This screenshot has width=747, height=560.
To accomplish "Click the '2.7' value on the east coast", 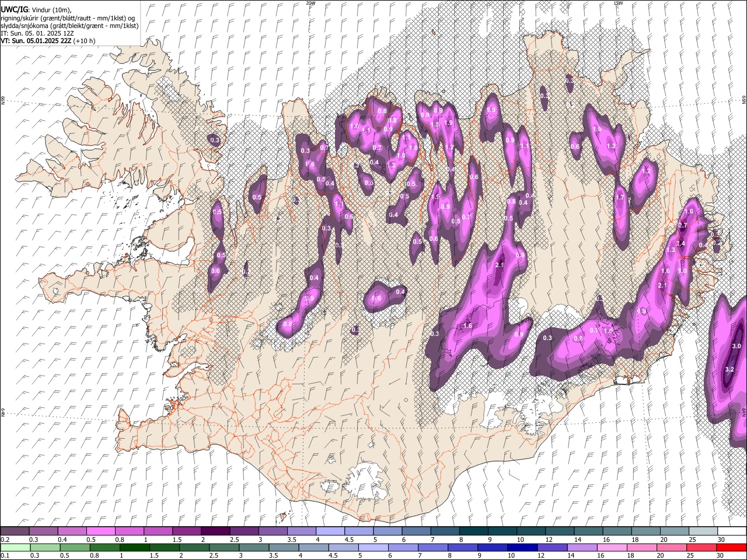I will (683, 226).
